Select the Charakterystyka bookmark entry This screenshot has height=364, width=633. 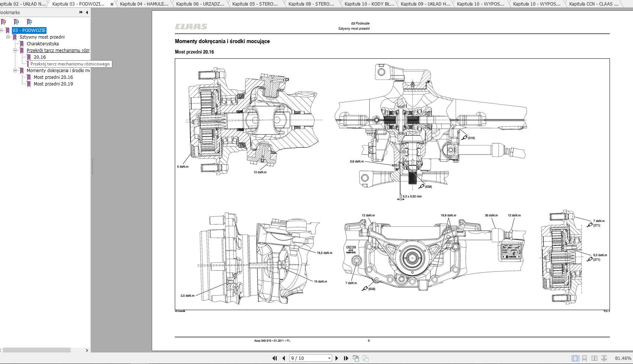point(43,44)
